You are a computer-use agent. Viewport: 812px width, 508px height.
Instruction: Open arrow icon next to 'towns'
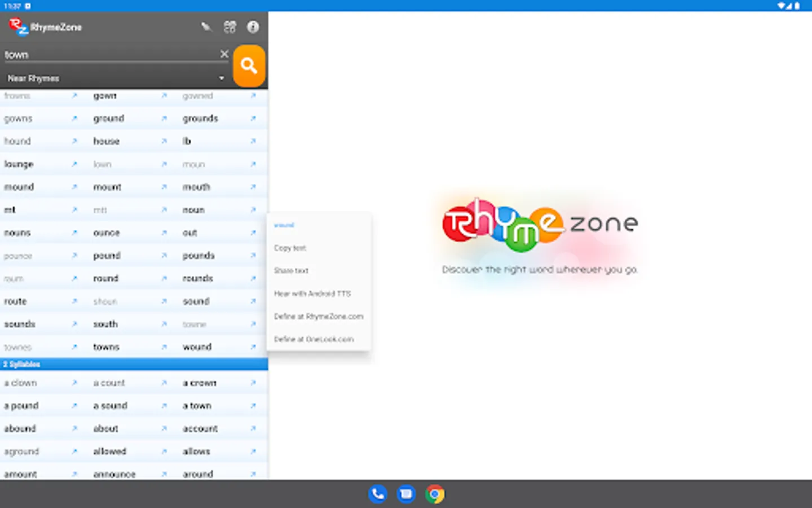pos(164,347)
